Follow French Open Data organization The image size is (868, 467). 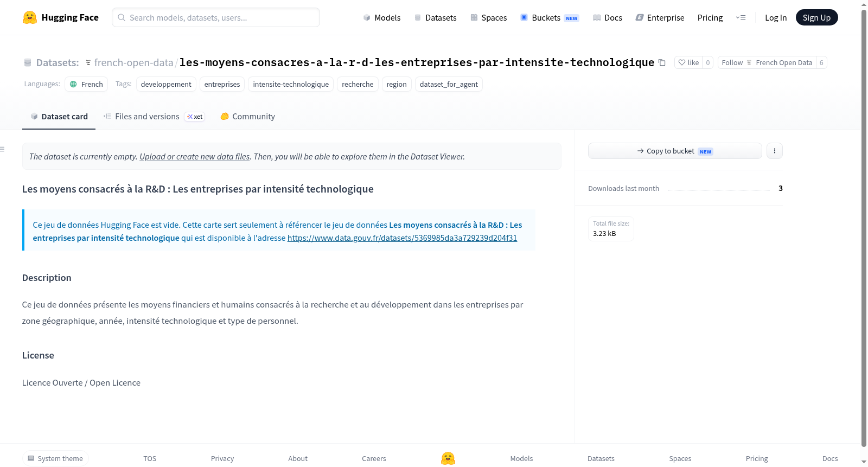tap(767, 62)
